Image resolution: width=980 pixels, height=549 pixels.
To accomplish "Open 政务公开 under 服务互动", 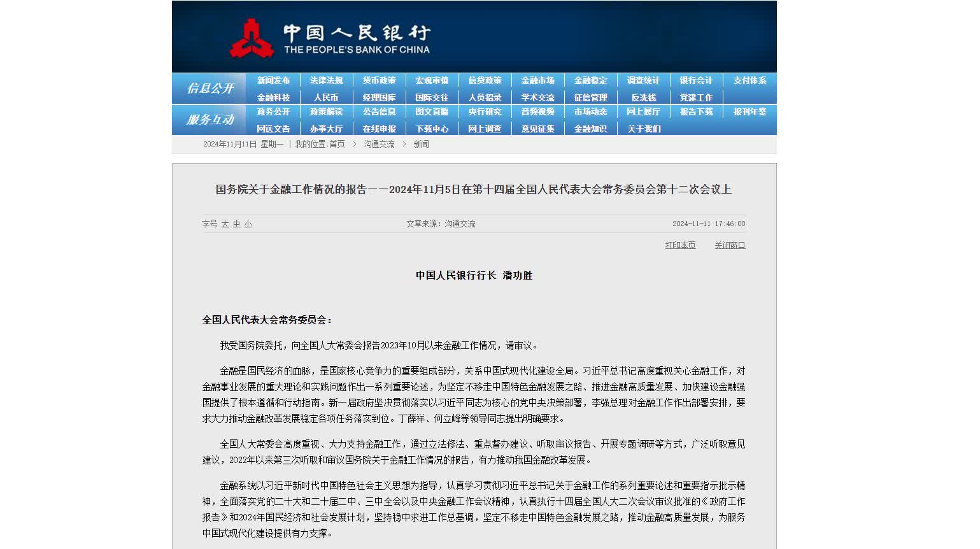I will point(273,112).
